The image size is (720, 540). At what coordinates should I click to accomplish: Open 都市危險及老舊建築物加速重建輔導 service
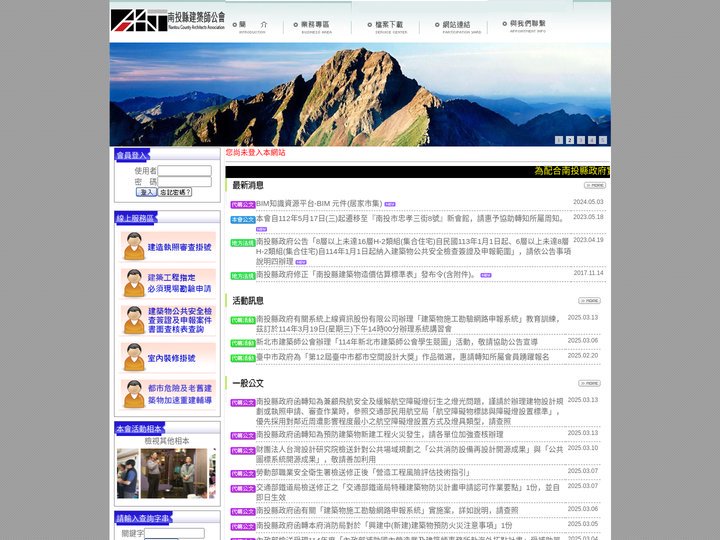pyautogui.click(x=168, y=394)
